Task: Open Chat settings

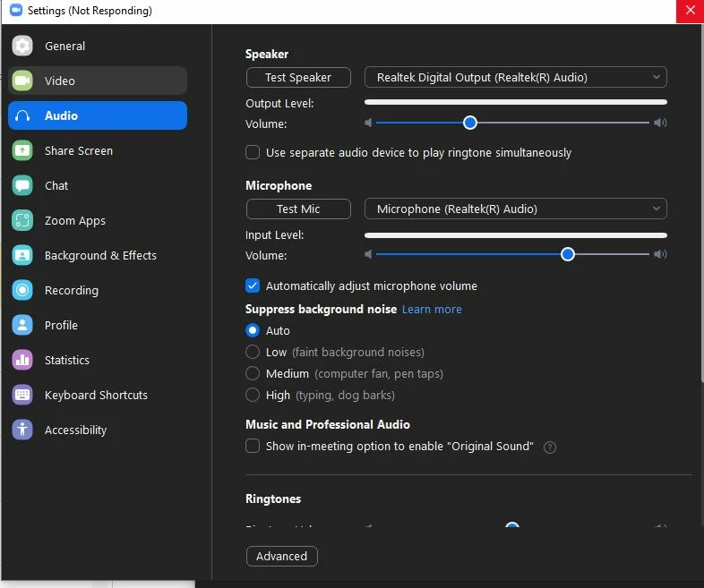Action: 98,185
